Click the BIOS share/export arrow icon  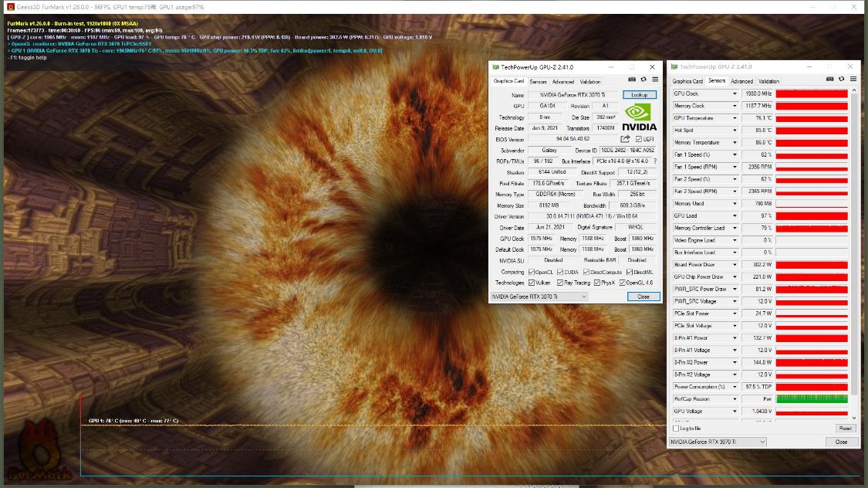point(625,139)
